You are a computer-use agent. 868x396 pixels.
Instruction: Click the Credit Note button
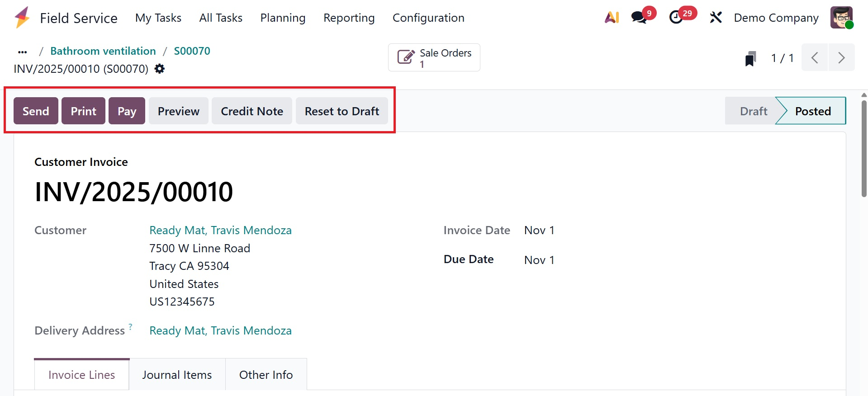pos(252,111)
